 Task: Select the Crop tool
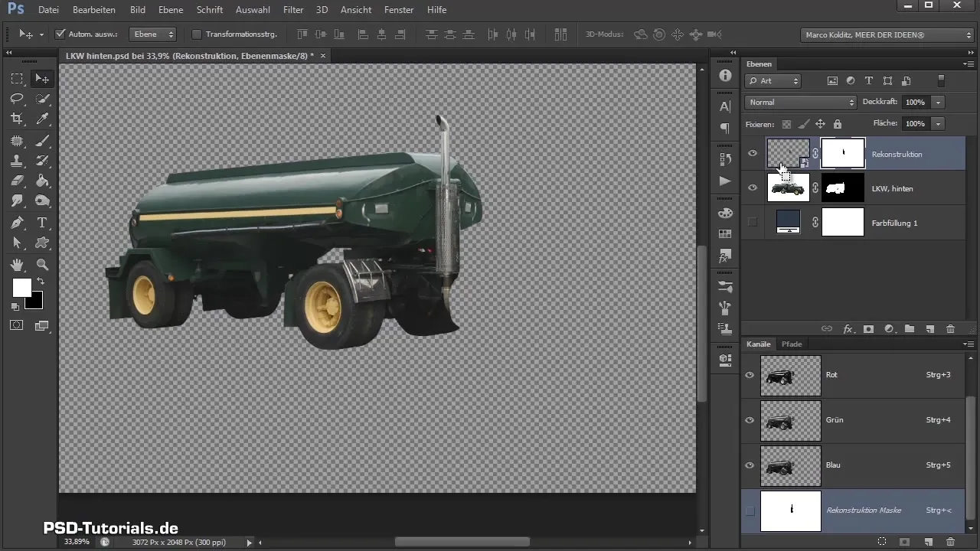click(x=17, y=119)
